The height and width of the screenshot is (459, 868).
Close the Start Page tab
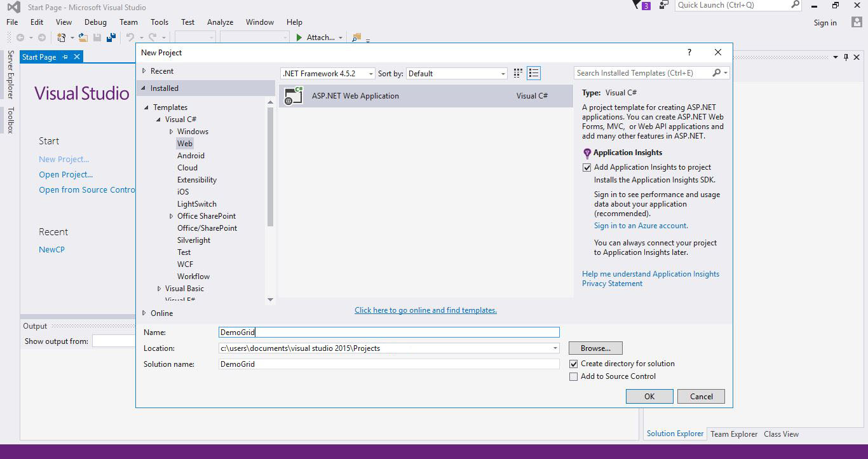pyautogui.click(x=77, y=57)
